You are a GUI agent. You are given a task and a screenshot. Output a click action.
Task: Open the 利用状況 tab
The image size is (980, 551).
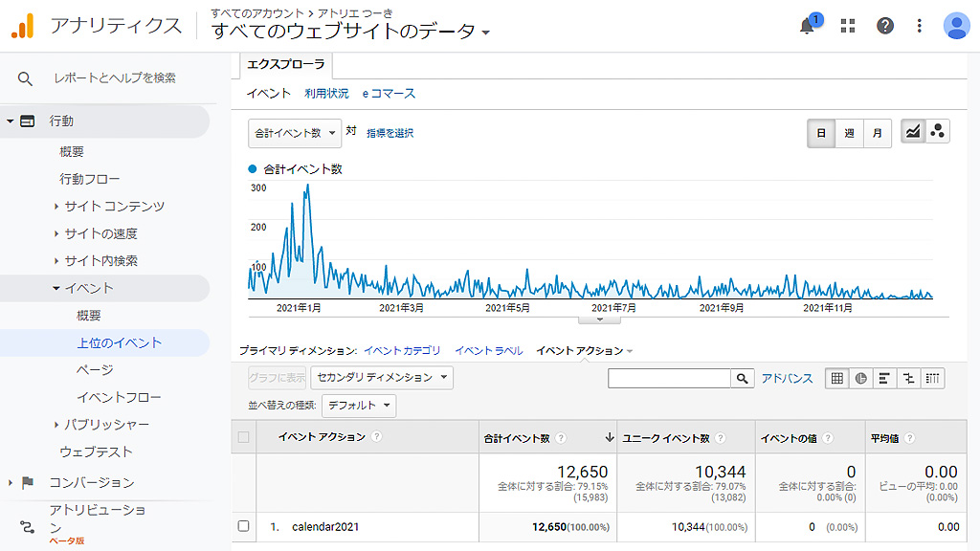tap(324, 94)
